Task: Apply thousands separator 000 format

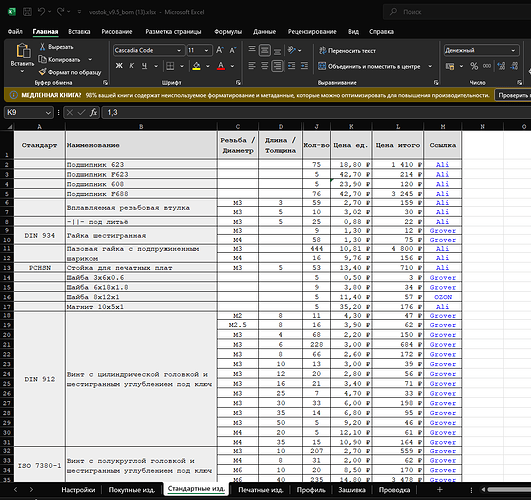Action: (487, 66)
